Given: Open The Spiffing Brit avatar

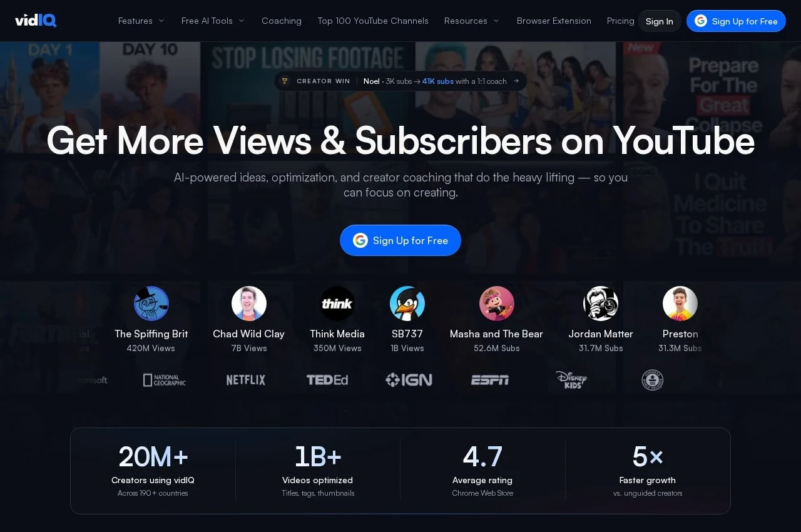Looking at the screenshot, I should click(x=151, y=304).
